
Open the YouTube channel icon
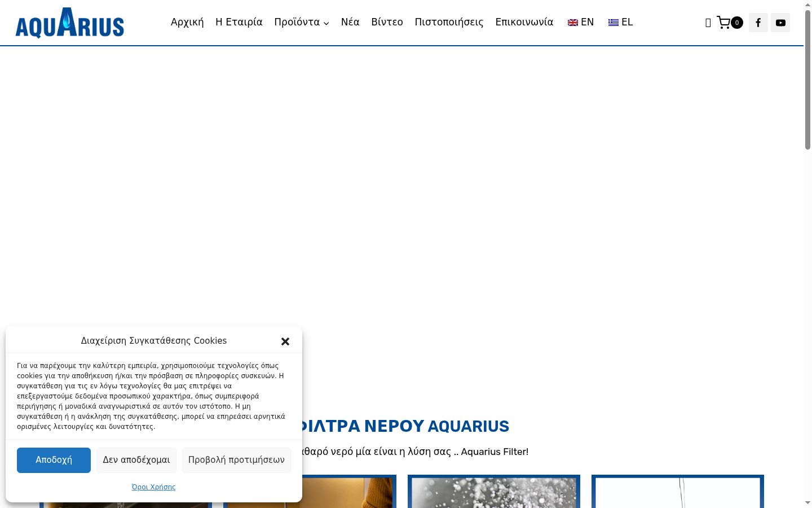[x=780, y=23]
